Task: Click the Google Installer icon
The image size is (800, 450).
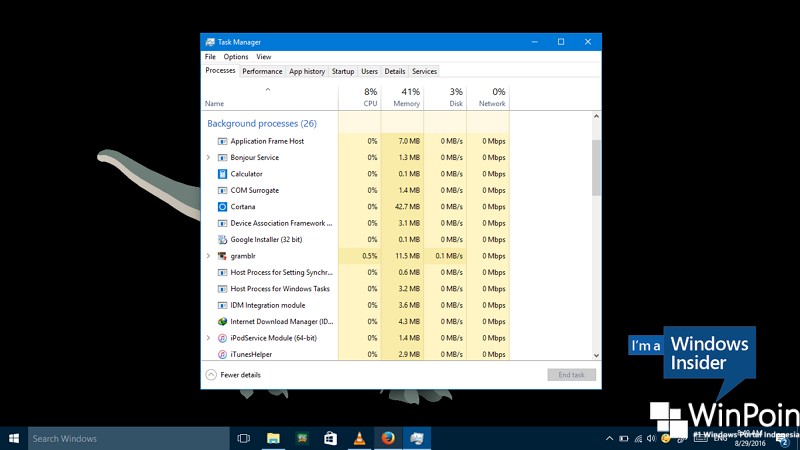Action: [x=222, y=240]
